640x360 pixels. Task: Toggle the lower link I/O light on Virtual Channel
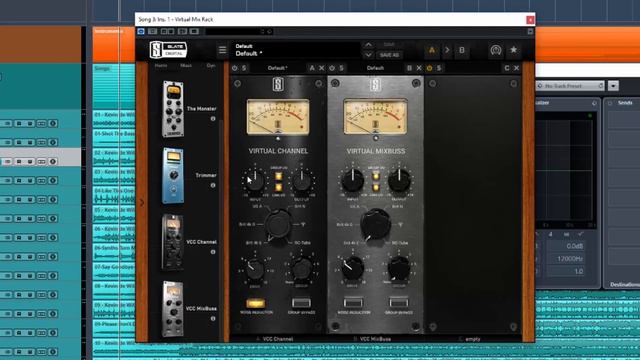click(x=278, y=187)
